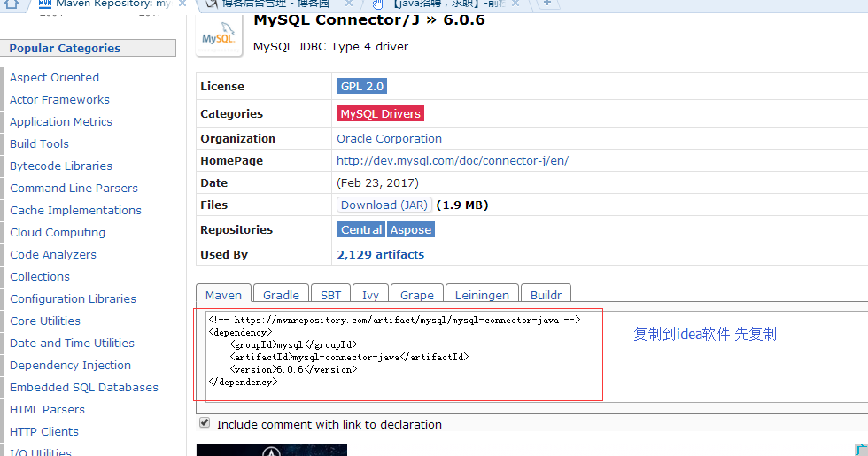The height and width of the screenshot is (456, 868).
Task: Select the Grape dependency tab
Action: click(x=417, y=295)
